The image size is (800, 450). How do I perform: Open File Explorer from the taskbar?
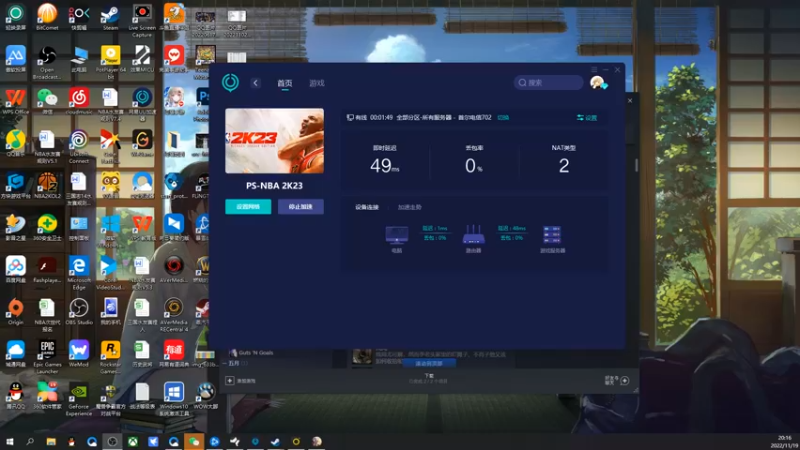pyautogui.click(x=51, y=441)
